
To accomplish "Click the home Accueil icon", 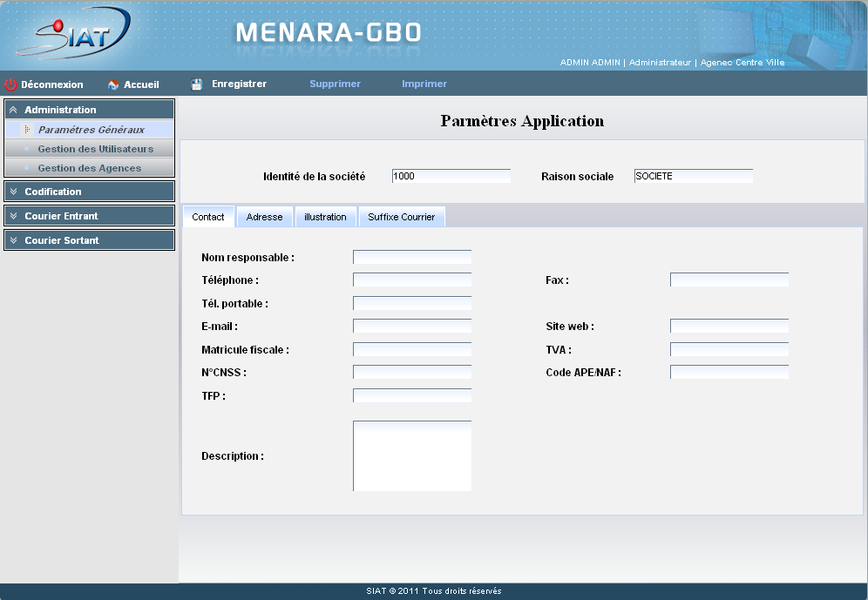I will click(113, 84).
